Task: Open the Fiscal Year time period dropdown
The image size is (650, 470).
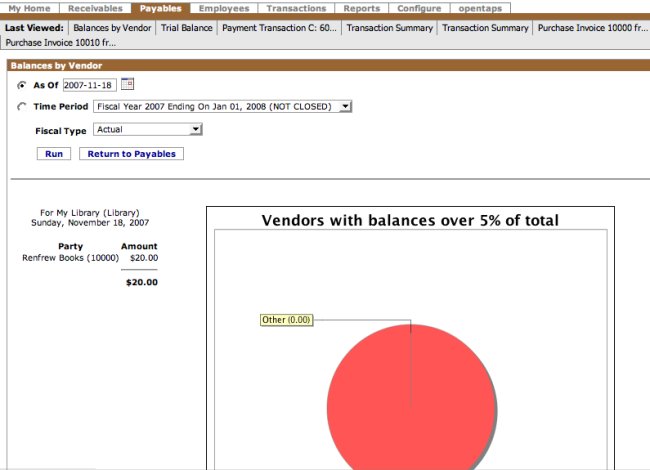Action: [221, 106]
